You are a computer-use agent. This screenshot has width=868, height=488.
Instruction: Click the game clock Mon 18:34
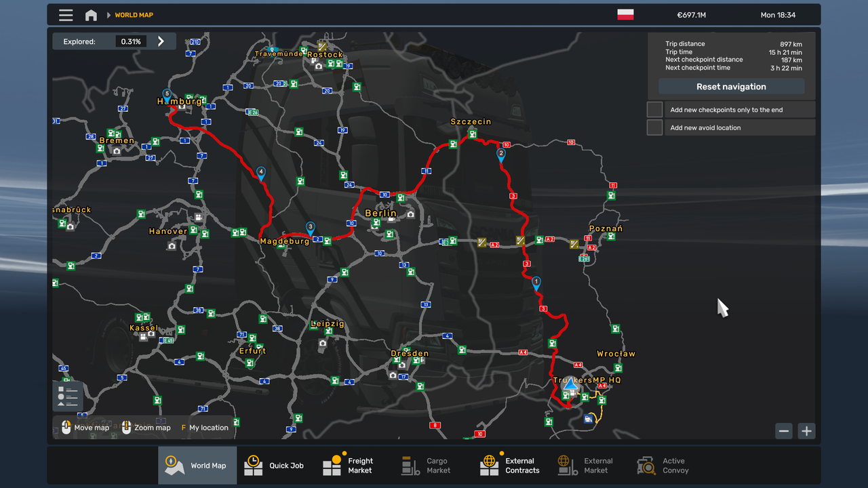click(778, 15)
